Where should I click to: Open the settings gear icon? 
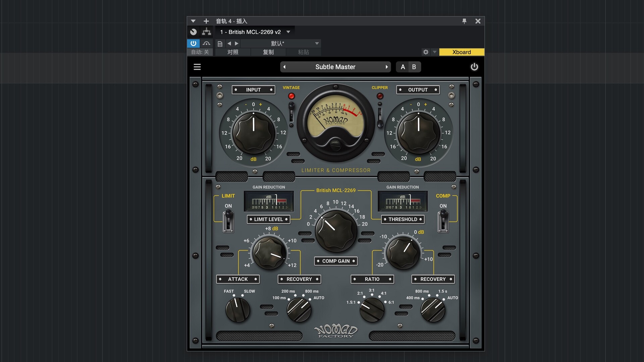426,52
